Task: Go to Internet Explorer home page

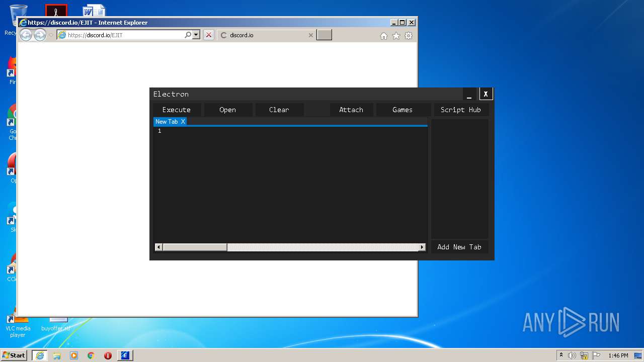Action: click(384, 36)
